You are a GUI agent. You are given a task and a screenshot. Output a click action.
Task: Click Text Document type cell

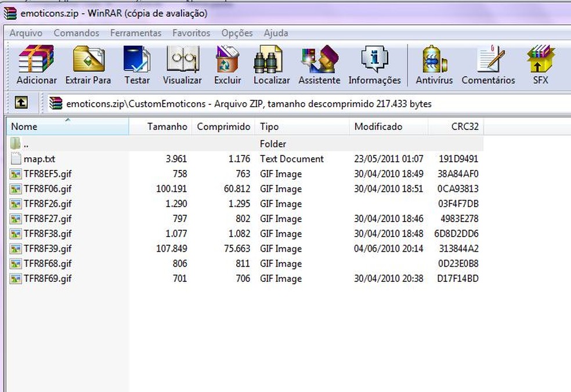292,159
